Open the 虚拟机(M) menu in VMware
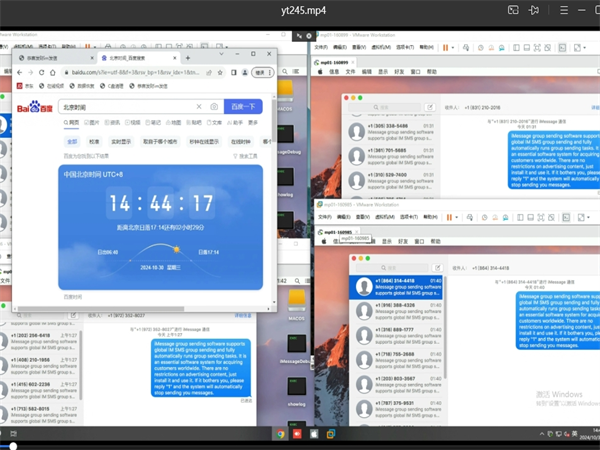The height and width of the screenshot is (450, 600). coord(382,47)
